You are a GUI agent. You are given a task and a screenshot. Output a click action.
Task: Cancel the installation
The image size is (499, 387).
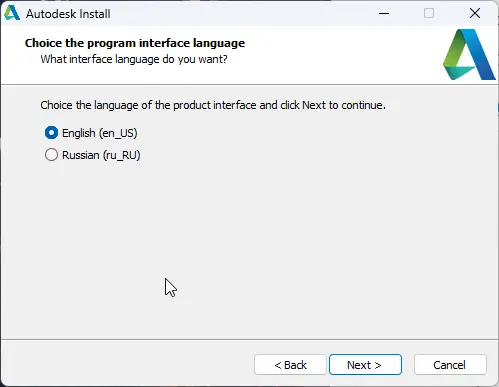coord(450,365)
